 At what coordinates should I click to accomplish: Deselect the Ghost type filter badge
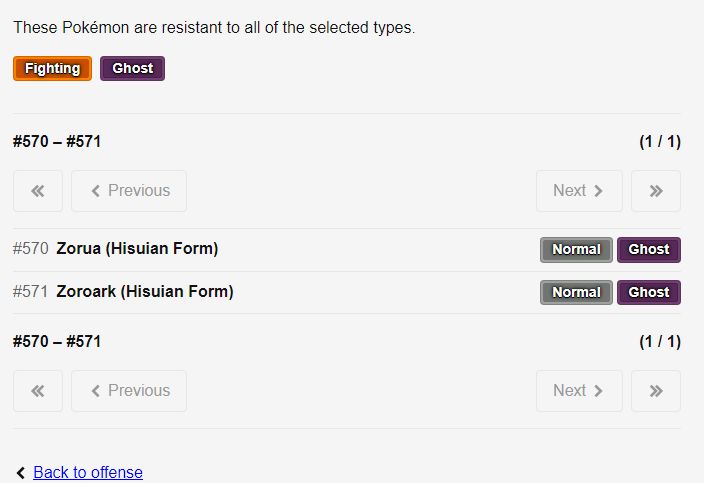tap(132, 68)
